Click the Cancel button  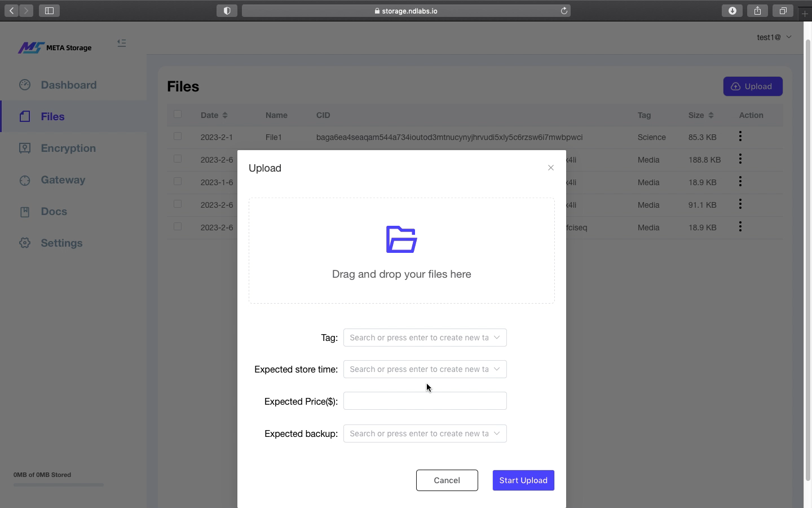tap(447, 480)
